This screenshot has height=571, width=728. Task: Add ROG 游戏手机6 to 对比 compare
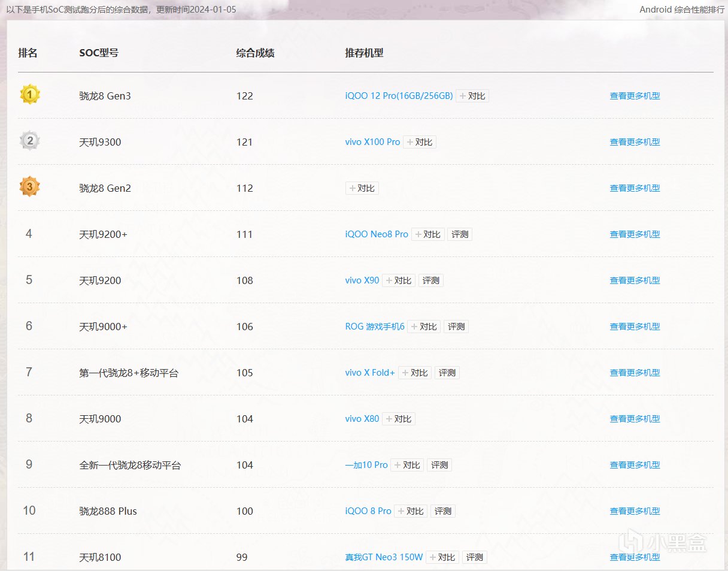[424, 327]
